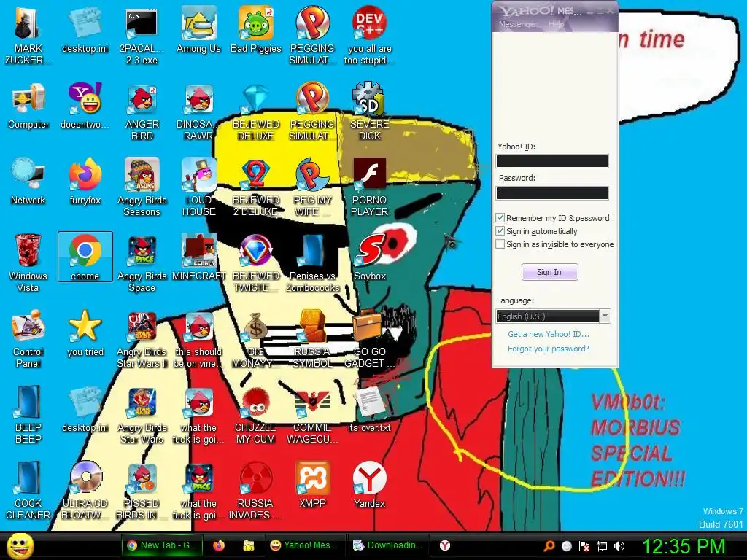
Task: Switch to the Downloadin... taskbar button
Action: (387, 545)
